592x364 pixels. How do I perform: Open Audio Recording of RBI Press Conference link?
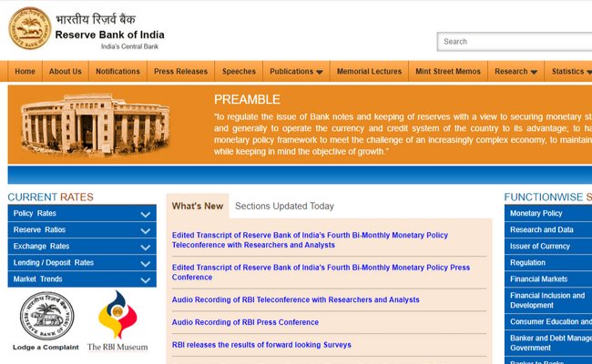[x=245, y=322]
